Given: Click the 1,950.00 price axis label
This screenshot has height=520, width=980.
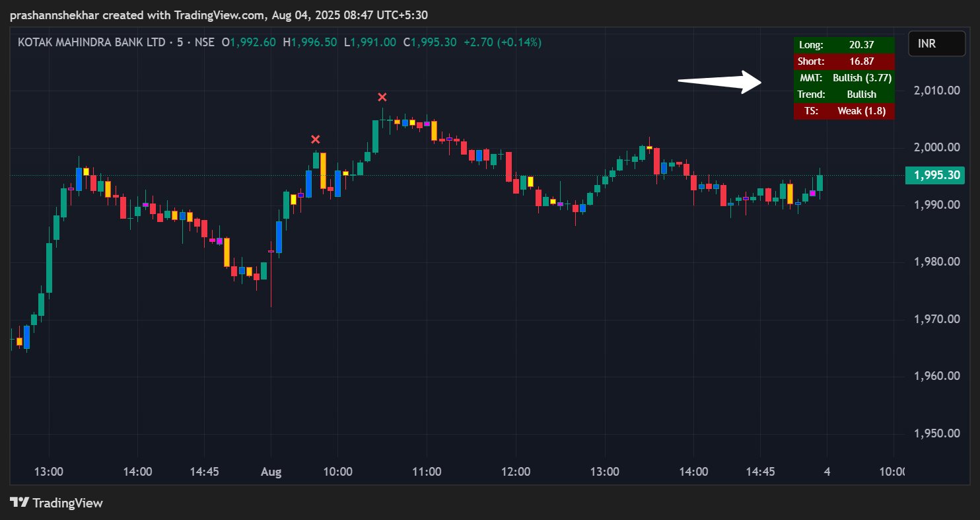Looking at the screenshot, I should 936,433.
